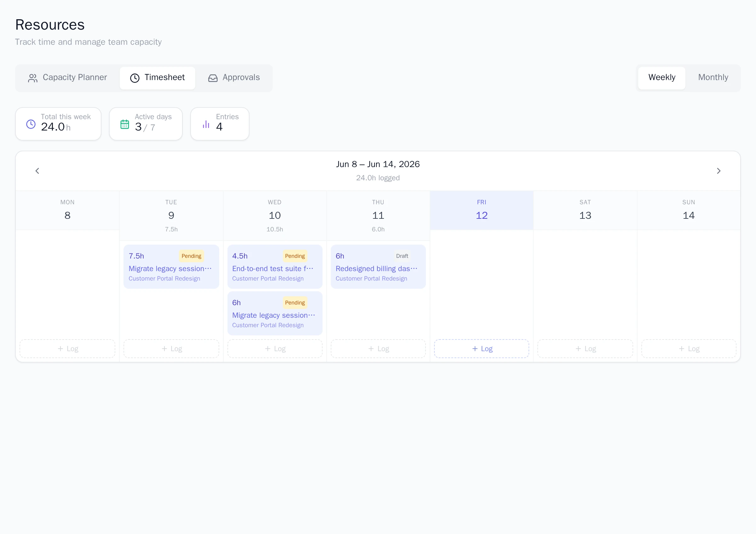Click the Jun 8 – Jun 14, 2026 heading
The height and width of the screenshot is (534, 756).
click(378, 164)
